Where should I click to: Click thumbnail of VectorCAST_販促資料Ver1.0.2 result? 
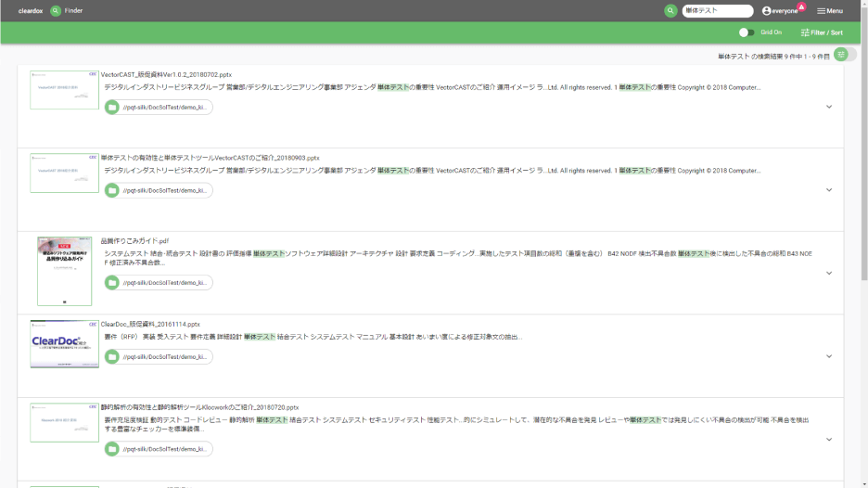click(x=64, y=90)
